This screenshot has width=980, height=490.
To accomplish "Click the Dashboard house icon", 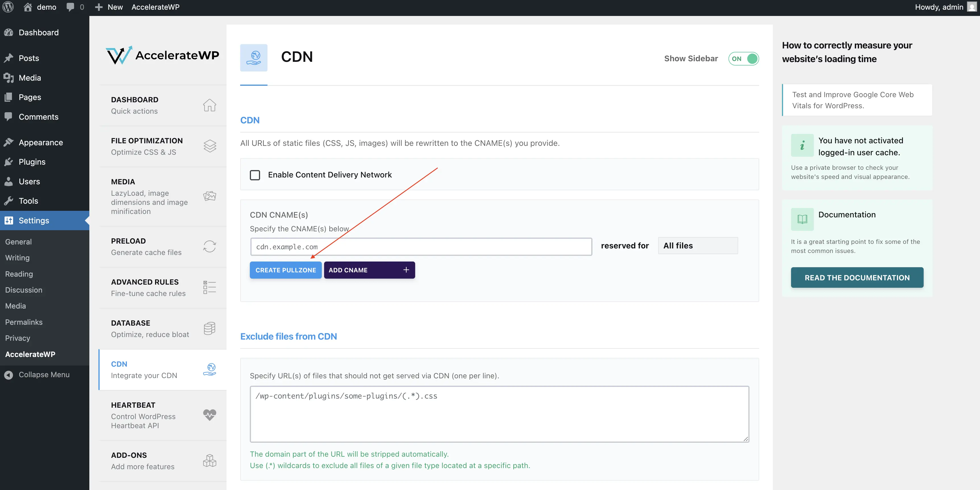I will 209,105.
